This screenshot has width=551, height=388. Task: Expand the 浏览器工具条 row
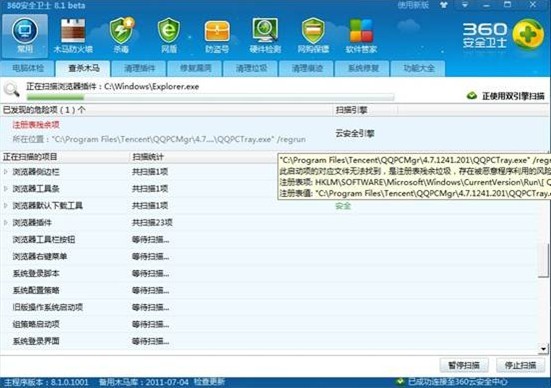[x=6, y=189]
